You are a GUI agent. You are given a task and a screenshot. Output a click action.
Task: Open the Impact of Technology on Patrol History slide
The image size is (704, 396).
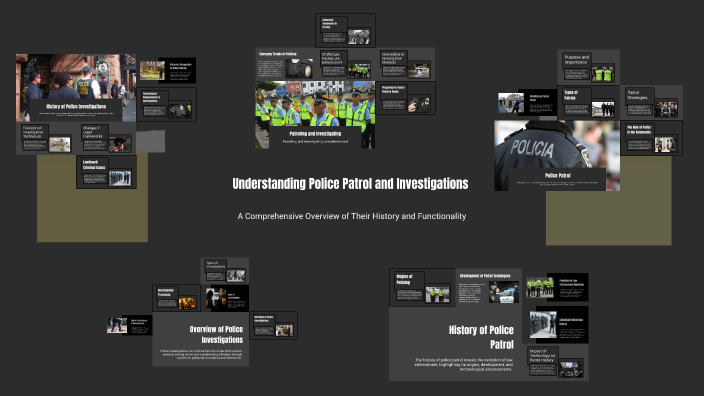[x=555, y=362]
